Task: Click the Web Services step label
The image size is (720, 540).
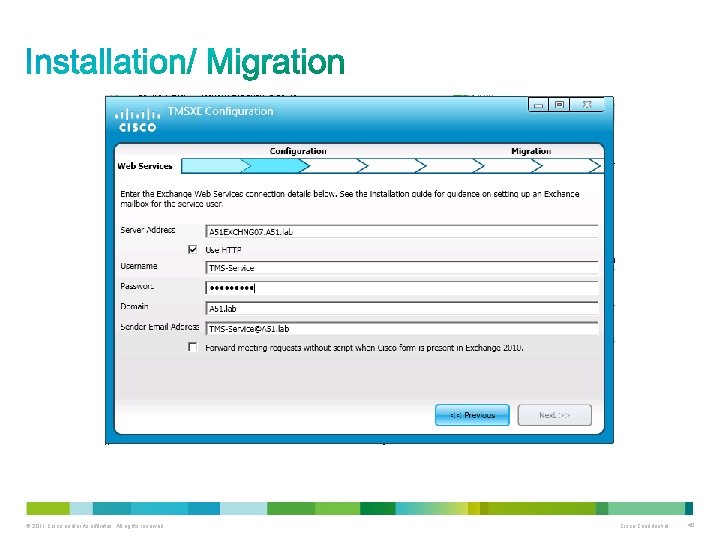Action: pos(145,166)
